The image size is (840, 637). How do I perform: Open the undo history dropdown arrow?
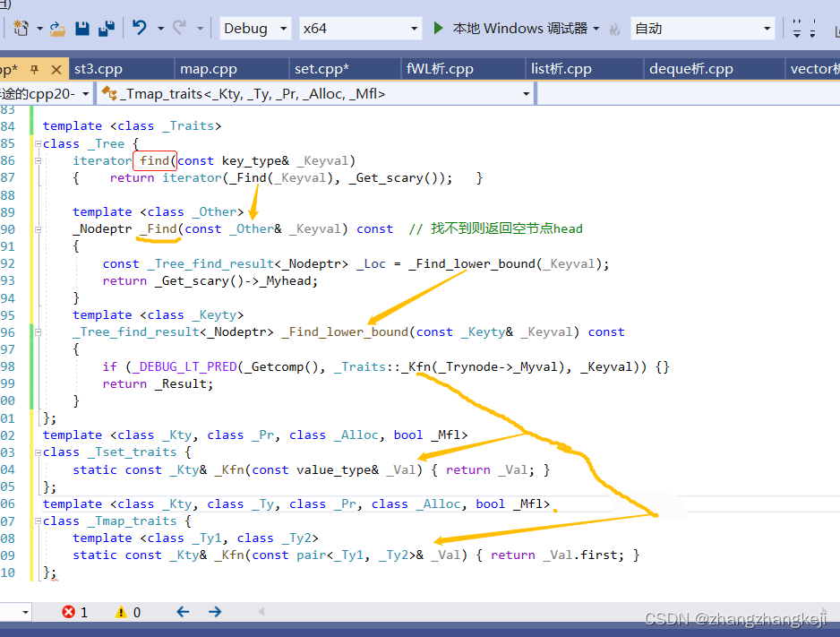(160, 29)
